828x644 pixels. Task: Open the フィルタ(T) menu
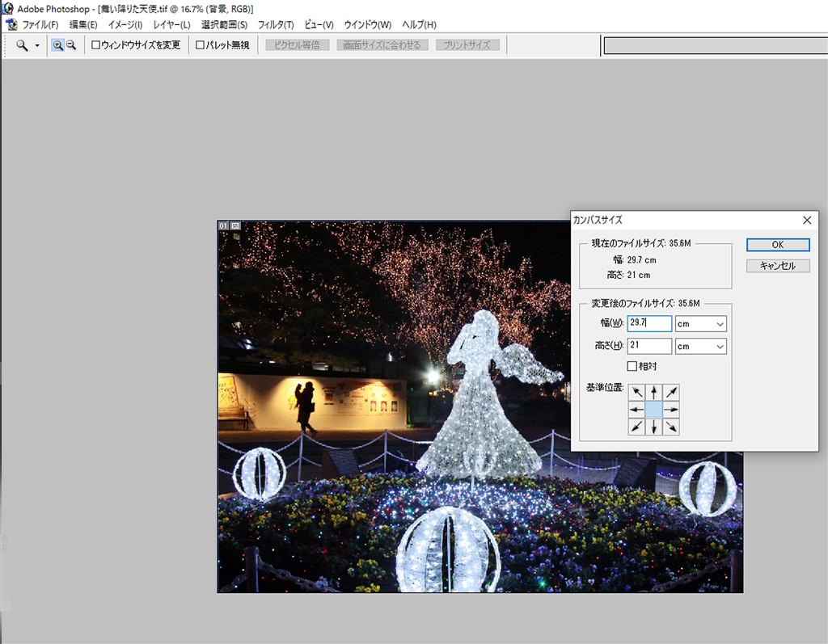(x=276, y=25)
